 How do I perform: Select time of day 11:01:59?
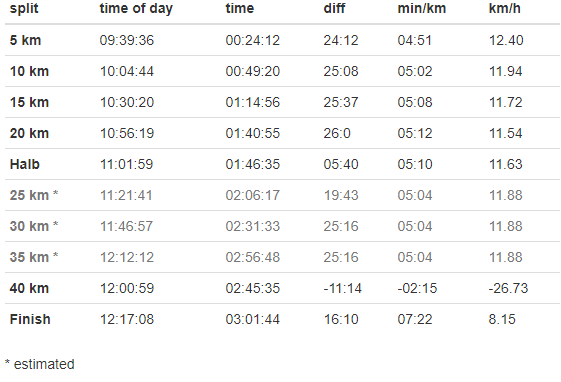click(126, 164)
